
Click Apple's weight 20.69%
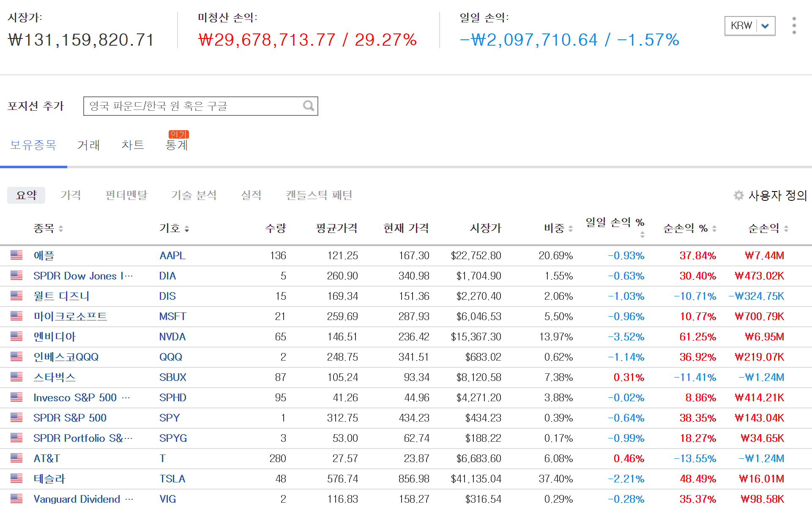click(x=556, y=255)
